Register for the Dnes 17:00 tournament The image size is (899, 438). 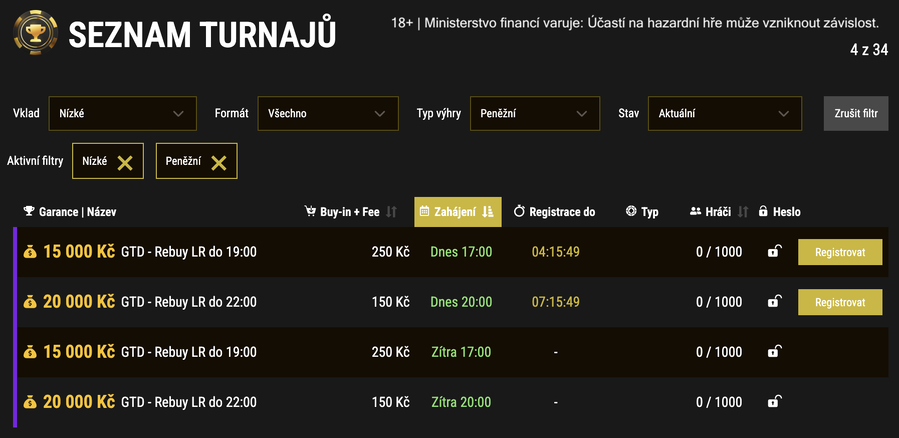840,252
